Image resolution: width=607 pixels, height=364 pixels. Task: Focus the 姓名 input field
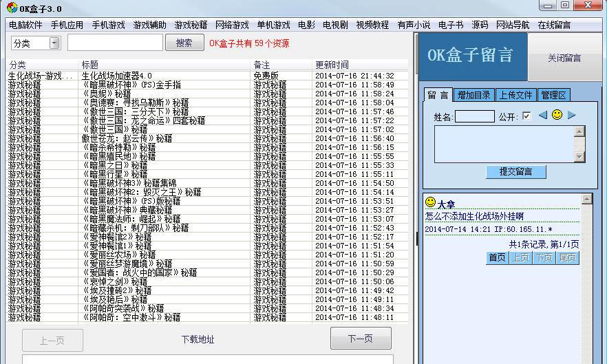(x=475, y=116)
